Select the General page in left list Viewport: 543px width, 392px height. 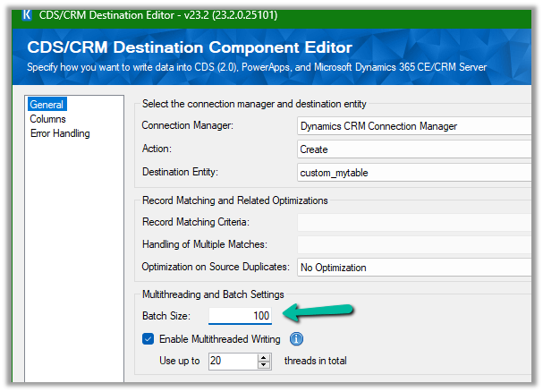click(47, 105)
